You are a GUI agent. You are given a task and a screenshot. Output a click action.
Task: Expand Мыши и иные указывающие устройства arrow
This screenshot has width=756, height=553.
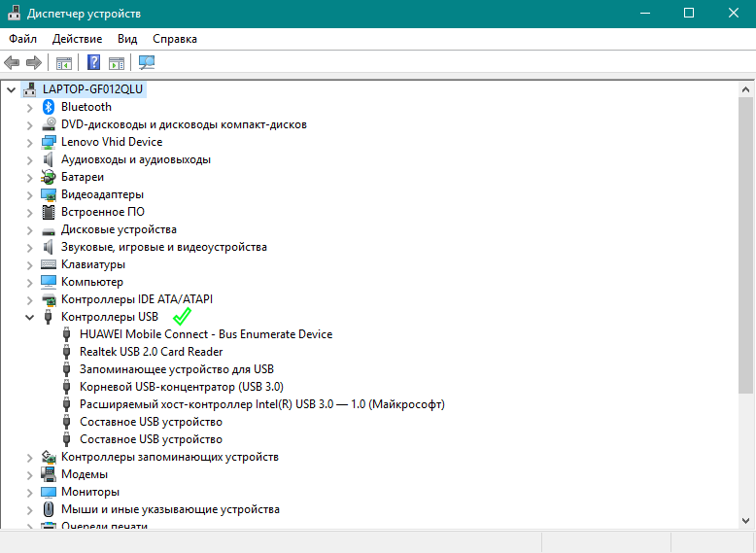(29, 510)
